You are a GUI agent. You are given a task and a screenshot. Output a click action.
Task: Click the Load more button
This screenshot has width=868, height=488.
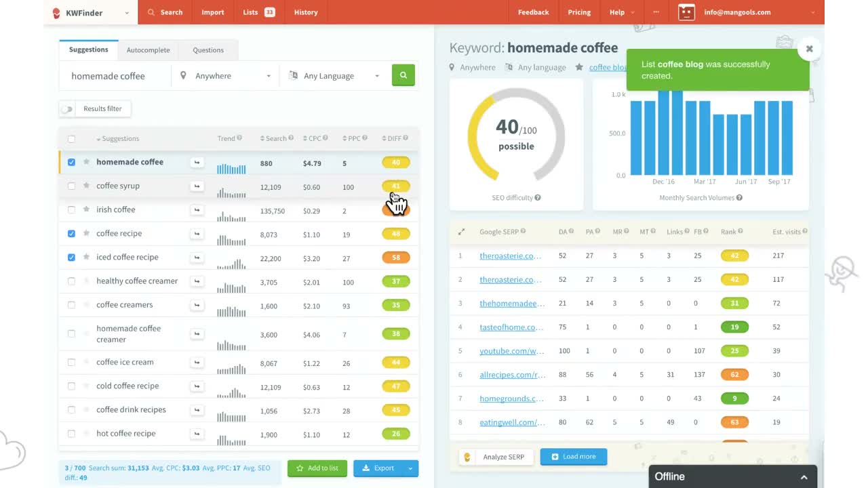pos(574,457)
